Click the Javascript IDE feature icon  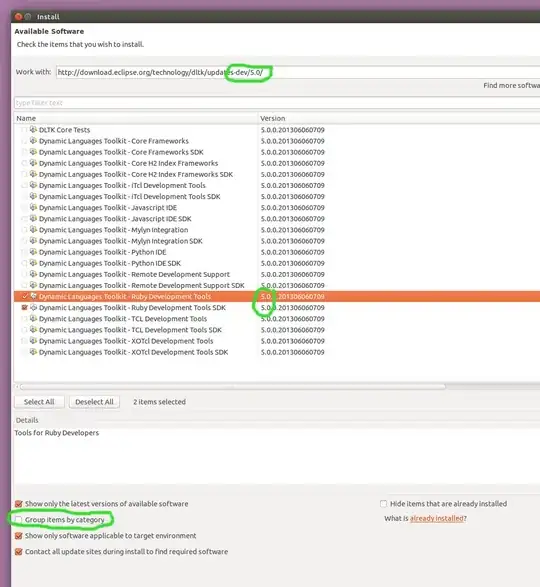click(x=33, y=207)
